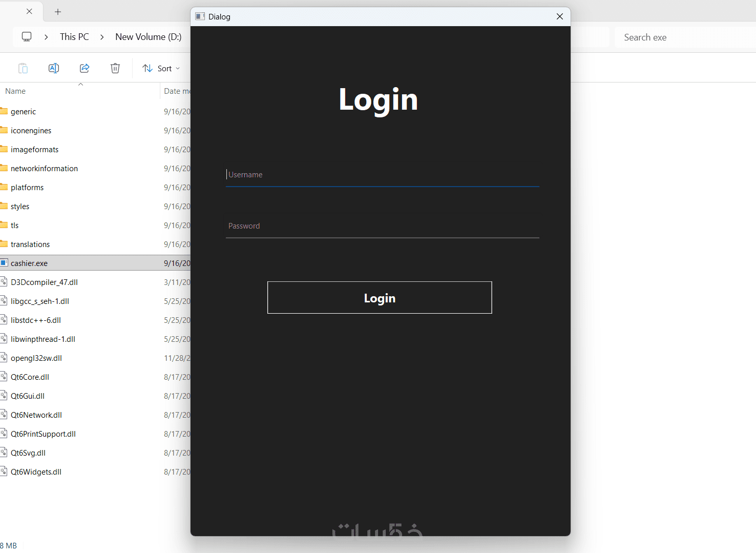
Task: Click the Qt6Widgets.dll file icon
Action: click(x=4, y=471)
